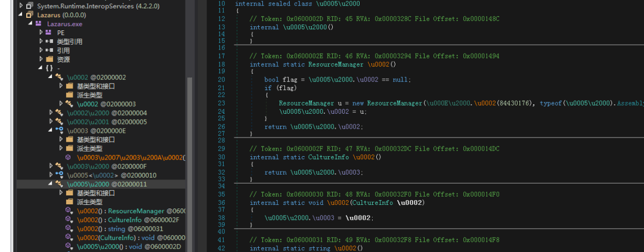The image size is (644, 252).
Task: Select 派生类型 label under \u0002 @02000002
Action: pyautogui.click(x=89, y=95)
